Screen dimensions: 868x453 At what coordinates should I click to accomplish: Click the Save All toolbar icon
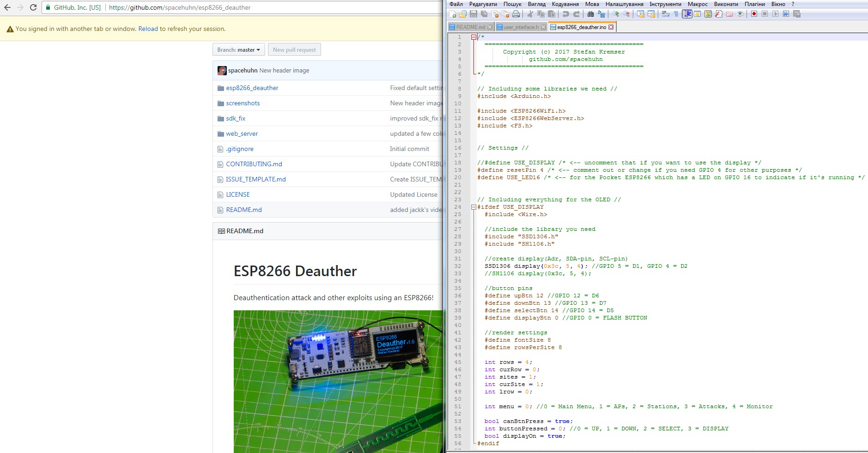pyautogui.click(x=484, y=14)
